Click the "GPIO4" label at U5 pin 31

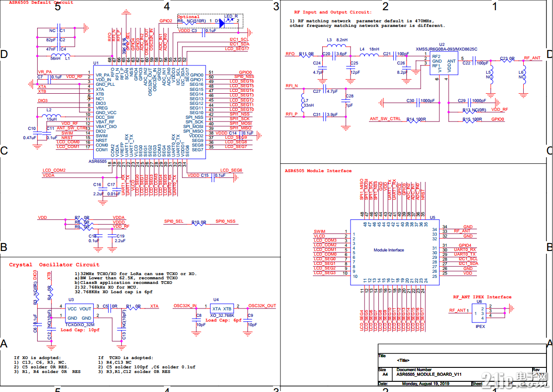point(465,245)
